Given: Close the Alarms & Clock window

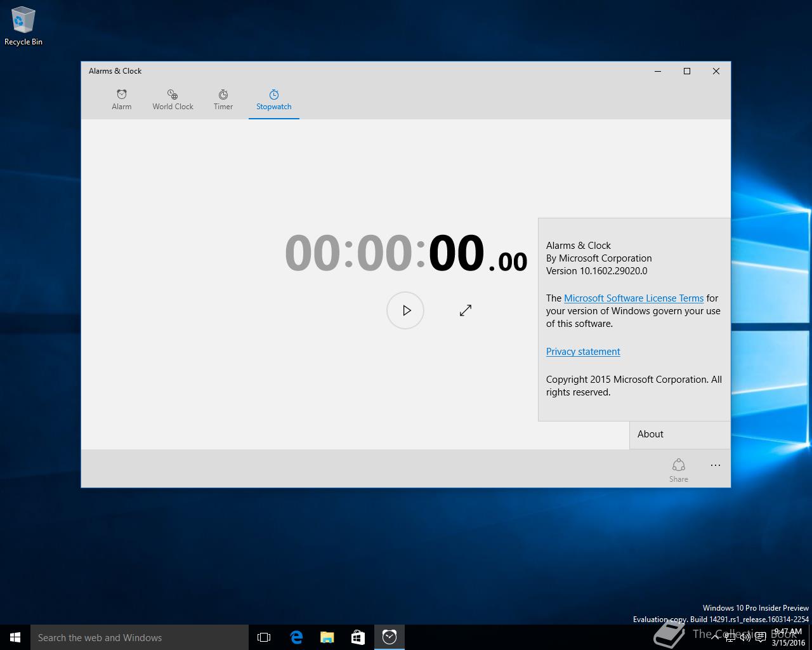Looking at the screenshot, I should tap(716, 71).
